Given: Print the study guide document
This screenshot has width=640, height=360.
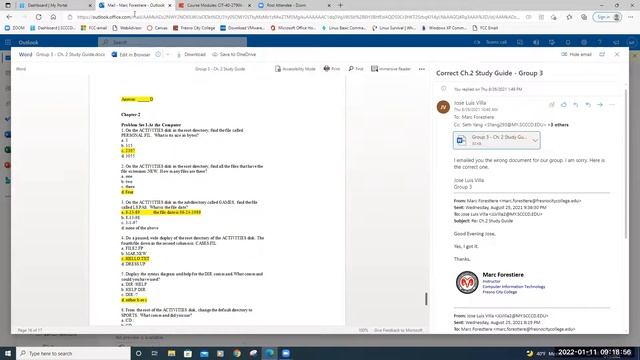Looking at the screenshot, I should (x=331, y=69).
